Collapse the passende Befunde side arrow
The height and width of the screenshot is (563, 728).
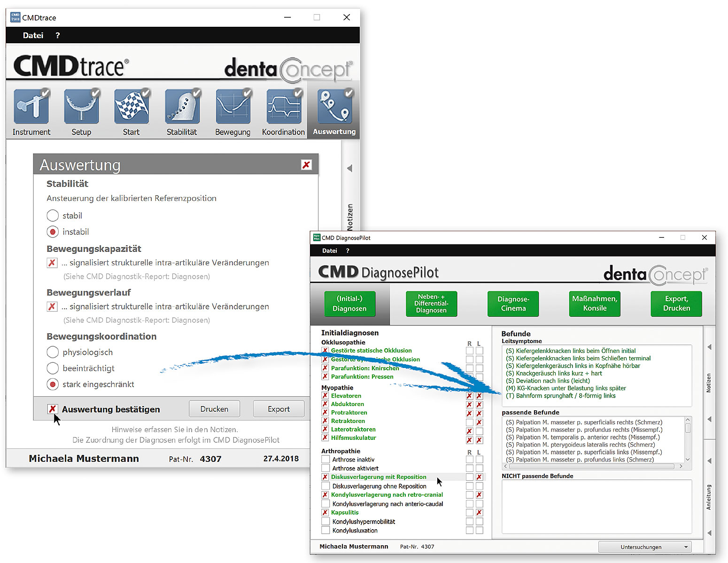click(x=709, y=419)
